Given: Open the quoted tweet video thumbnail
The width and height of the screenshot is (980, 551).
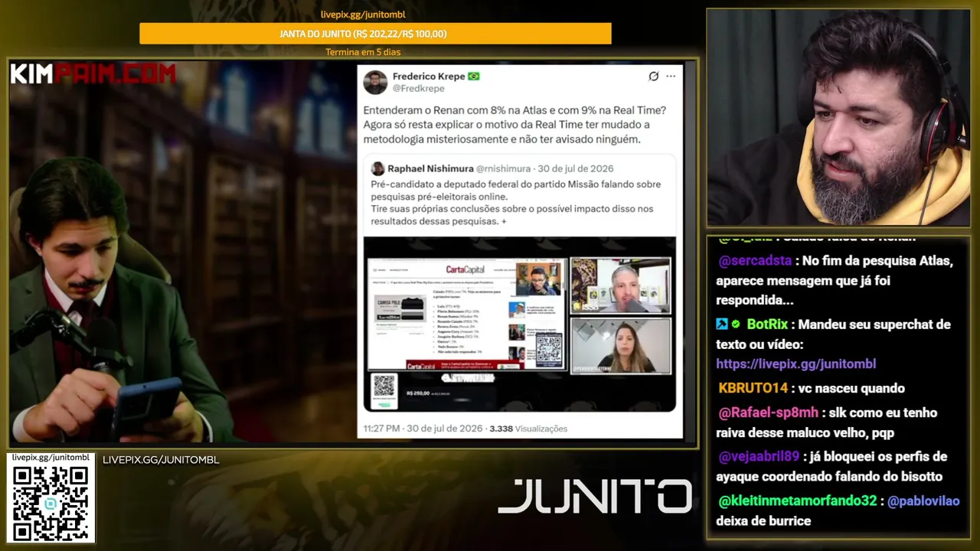Looking at the screenshot, I should [519, 324].
